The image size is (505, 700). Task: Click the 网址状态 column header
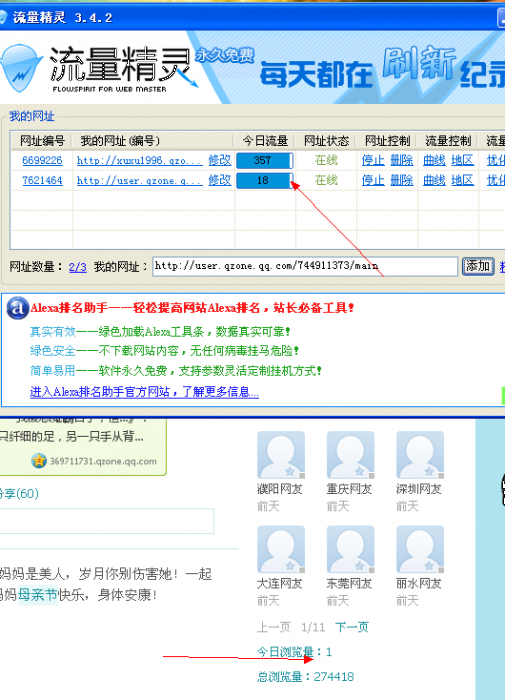(326, 141)
